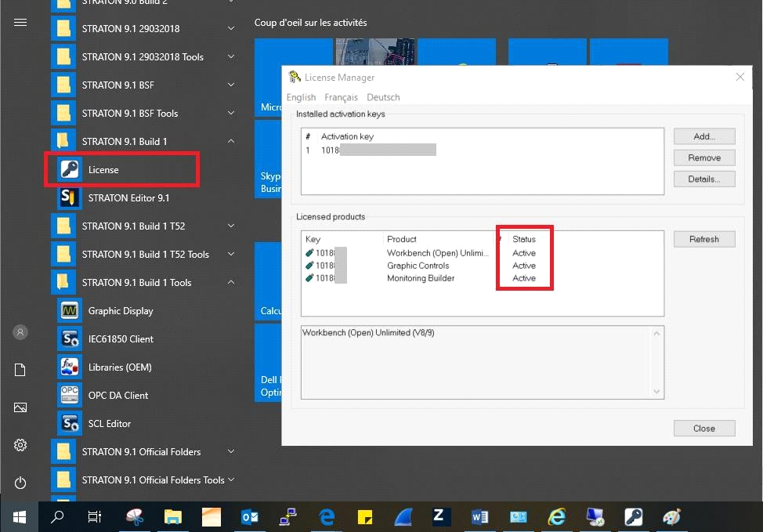Click the Windows Start button

(x=19, y=517)
